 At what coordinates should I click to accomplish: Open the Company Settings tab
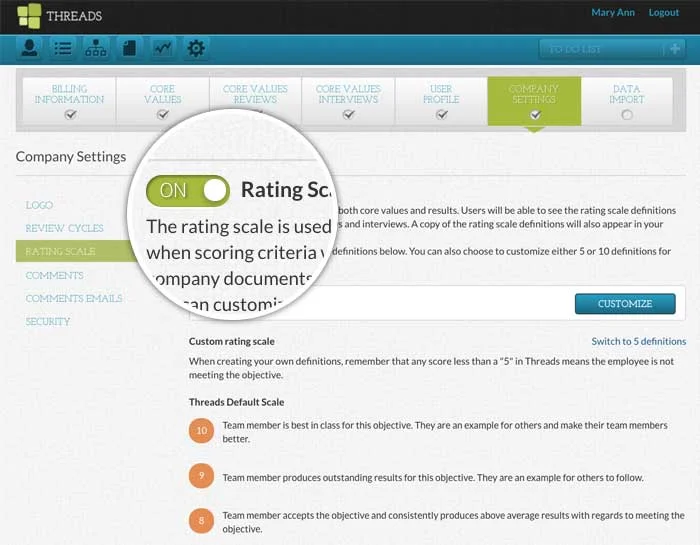coord(534,101)
